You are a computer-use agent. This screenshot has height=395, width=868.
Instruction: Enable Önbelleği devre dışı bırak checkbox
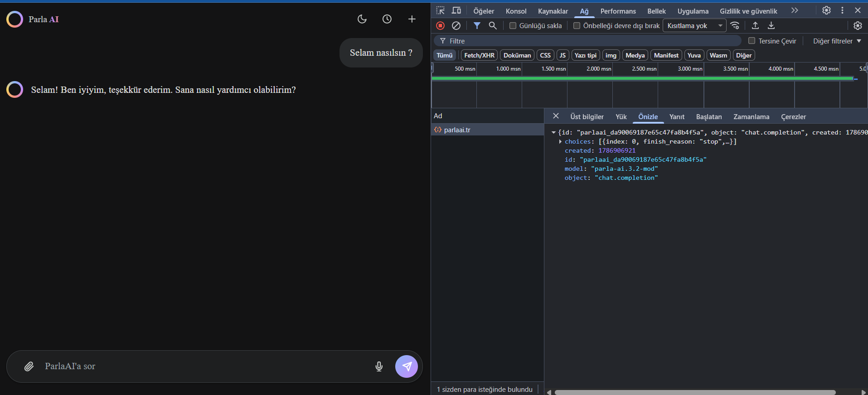tap(577, 26)
